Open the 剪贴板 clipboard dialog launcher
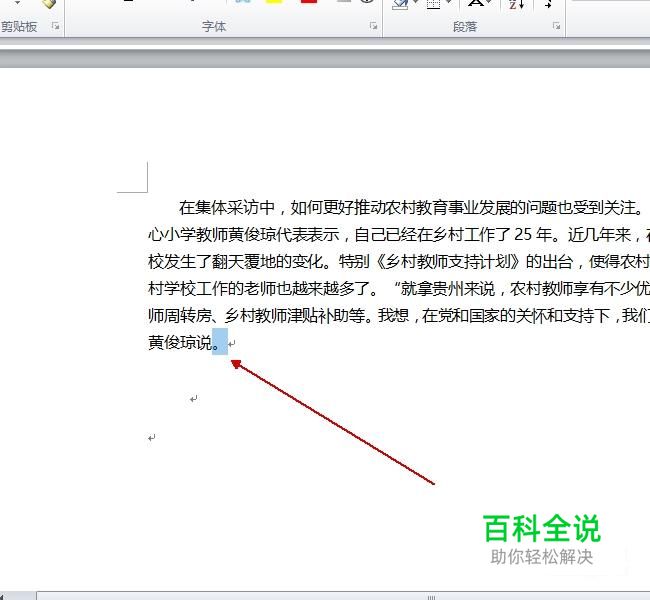This screenshot has width=650, height=600. (x=55, y=27)
